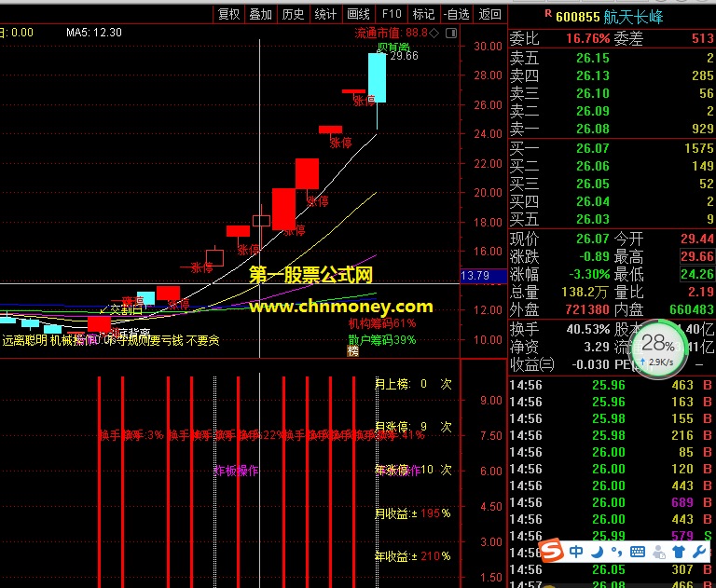Click the 卖一 26.08 order row
Screen dimensions: 716x588
612,129
